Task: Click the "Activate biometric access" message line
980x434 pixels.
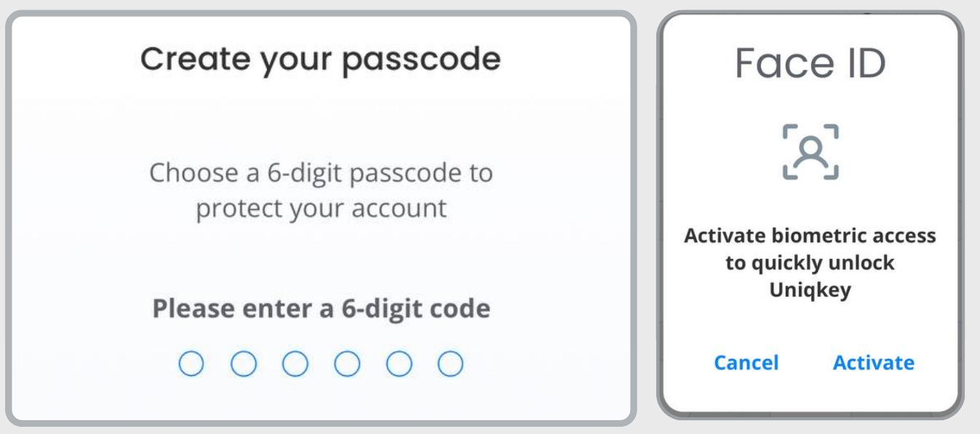Action: pos(810,238)
